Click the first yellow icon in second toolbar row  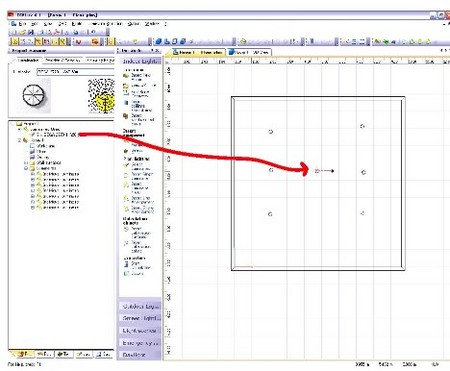pyautogui.click(x=15, y=42)
